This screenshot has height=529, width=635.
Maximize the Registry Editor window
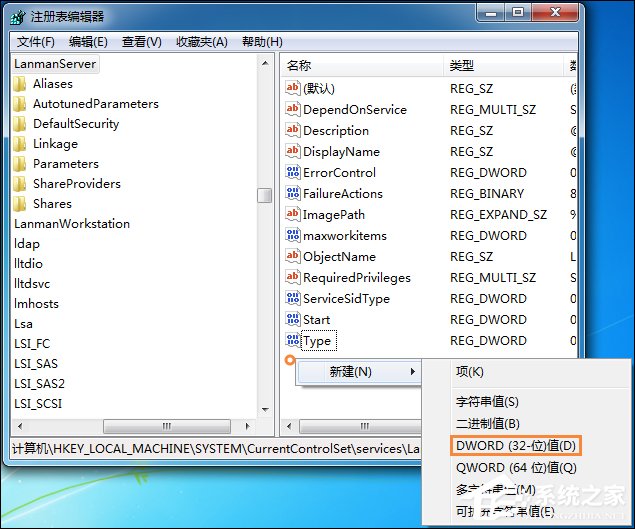(518, 13)
